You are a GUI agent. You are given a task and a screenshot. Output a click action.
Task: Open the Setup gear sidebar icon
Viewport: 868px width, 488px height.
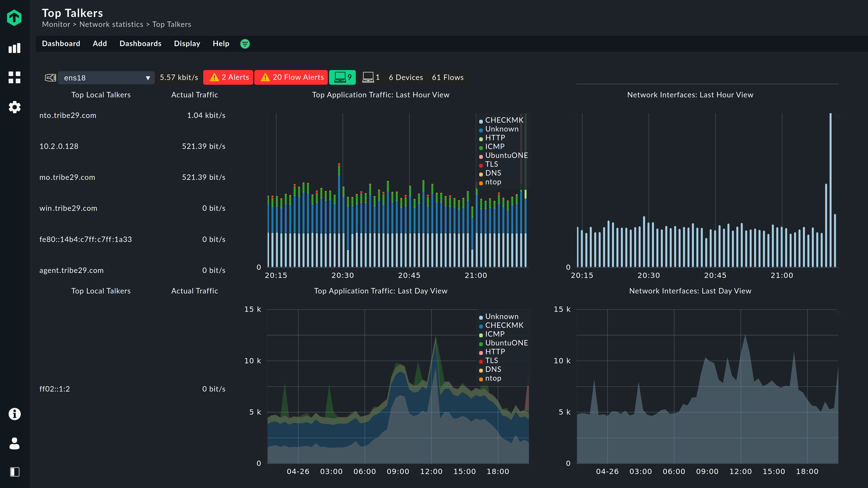14,107
